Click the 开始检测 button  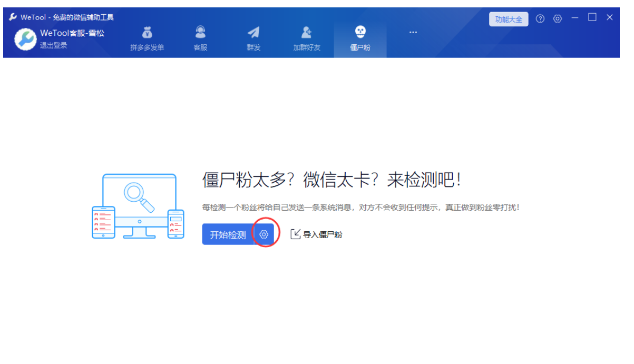point(228,234)
